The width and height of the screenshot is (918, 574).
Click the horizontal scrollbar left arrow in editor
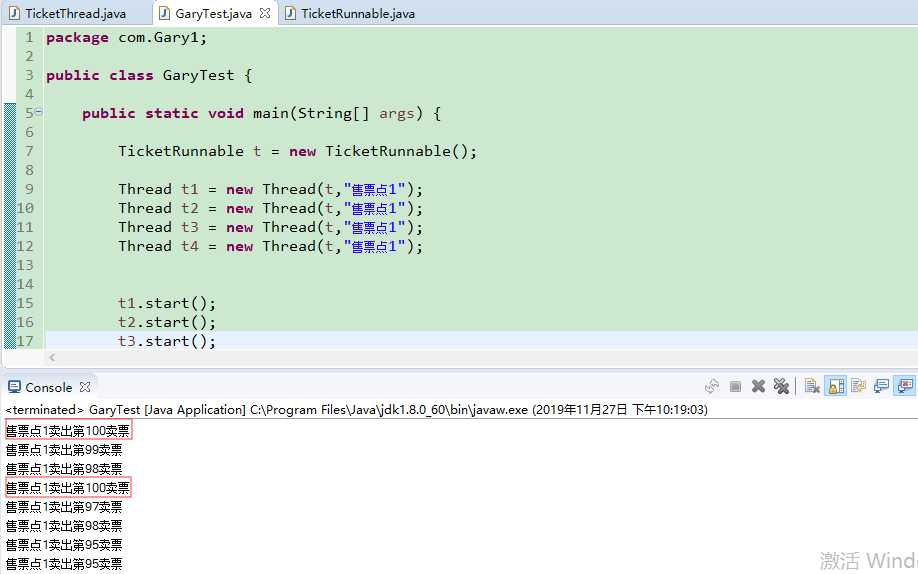click(x=52, y=357)
